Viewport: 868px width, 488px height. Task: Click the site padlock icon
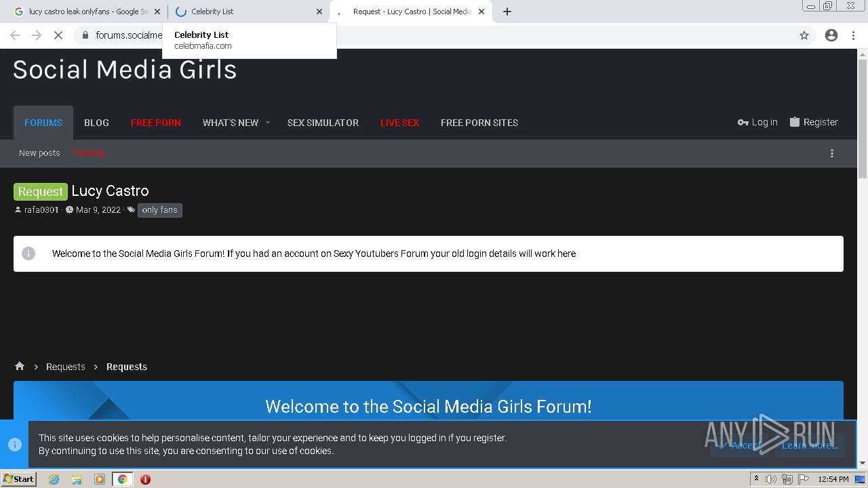[85, 35]
